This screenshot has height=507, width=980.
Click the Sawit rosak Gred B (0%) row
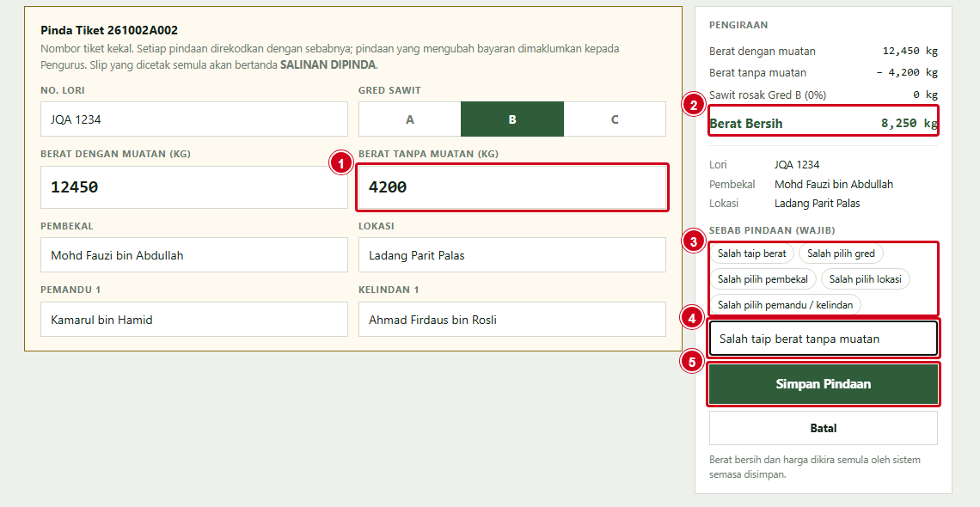824,95
